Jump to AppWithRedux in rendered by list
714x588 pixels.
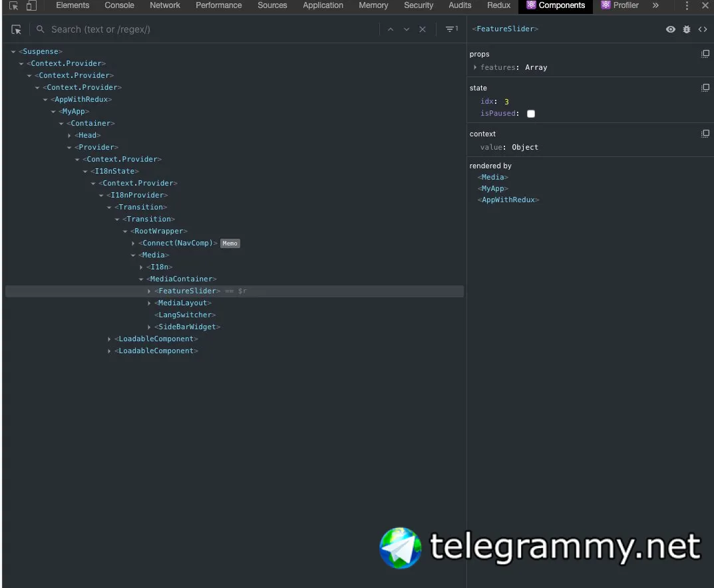(x=508, y=200)
